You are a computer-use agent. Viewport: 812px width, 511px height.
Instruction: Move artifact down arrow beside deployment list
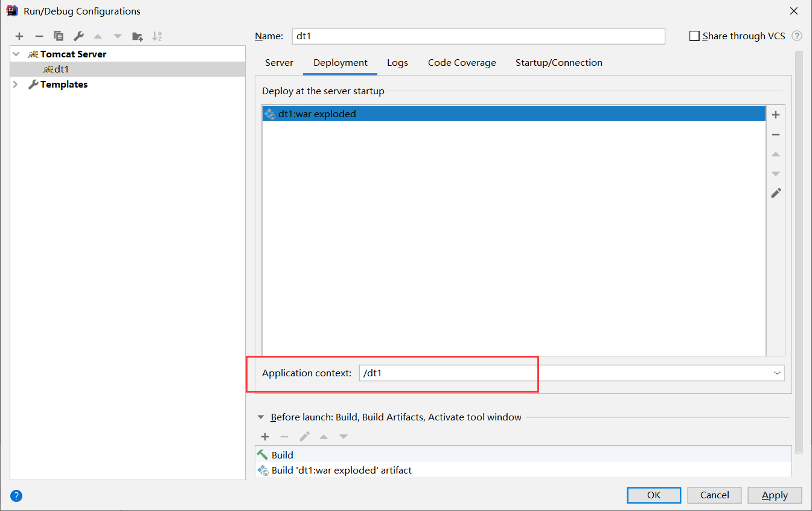click(776, 174)
